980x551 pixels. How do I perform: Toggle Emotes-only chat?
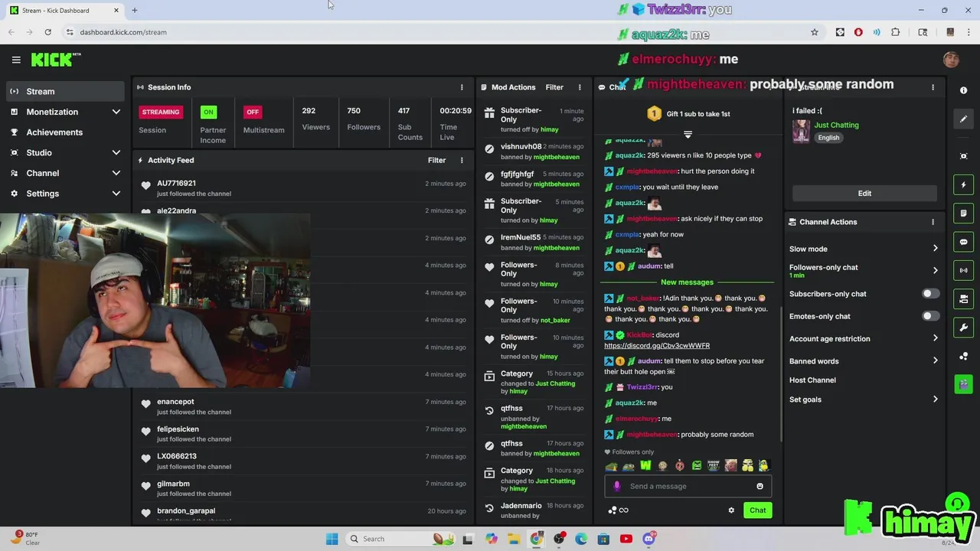[x=930, y=316]
